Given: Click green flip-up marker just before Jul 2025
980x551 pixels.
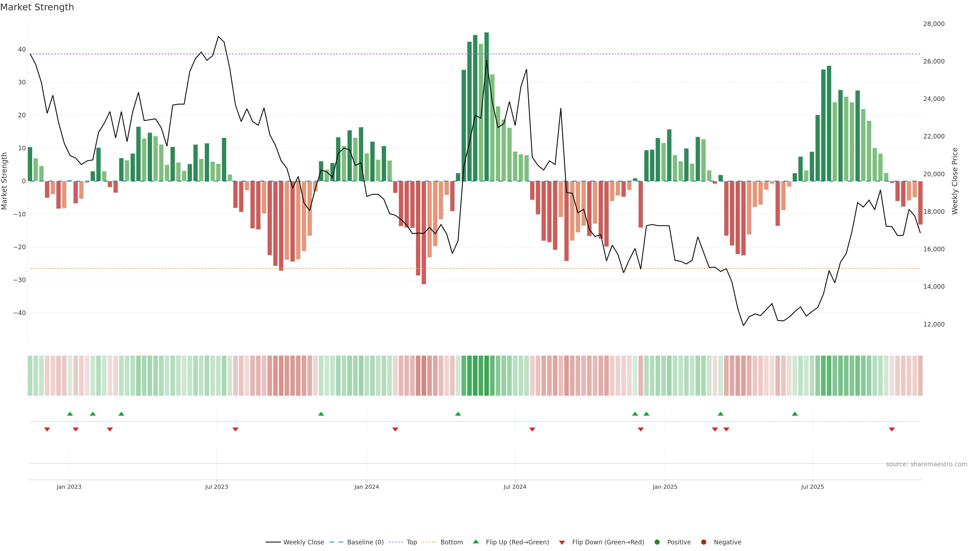Looking at the screenshot, I should 795,414.
